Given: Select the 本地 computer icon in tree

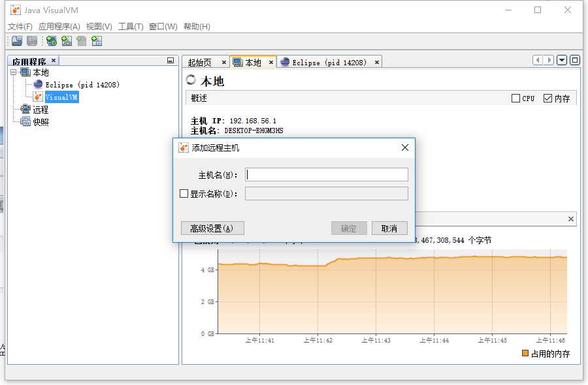Looking at the screenshot, I should (25, 72).
